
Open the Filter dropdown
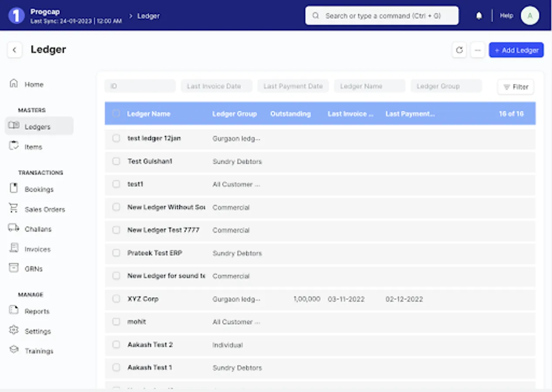pyautogui.click(x=515, y=87)
